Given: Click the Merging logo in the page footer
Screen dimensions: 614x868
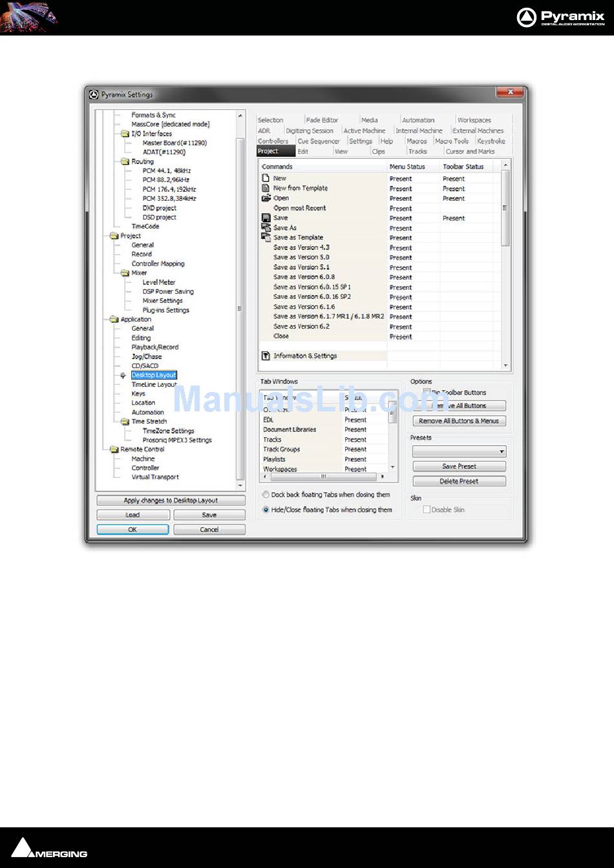Looking at the screenshot, I should [49, 848].
